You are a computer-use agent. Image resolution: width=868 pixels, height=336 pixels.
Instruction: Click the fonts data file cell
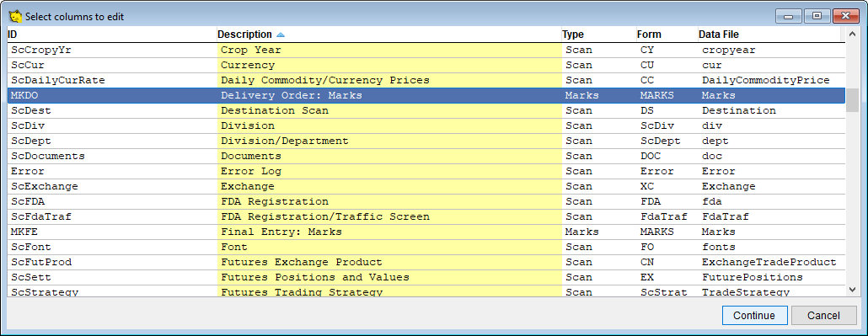tap(771, 247)
